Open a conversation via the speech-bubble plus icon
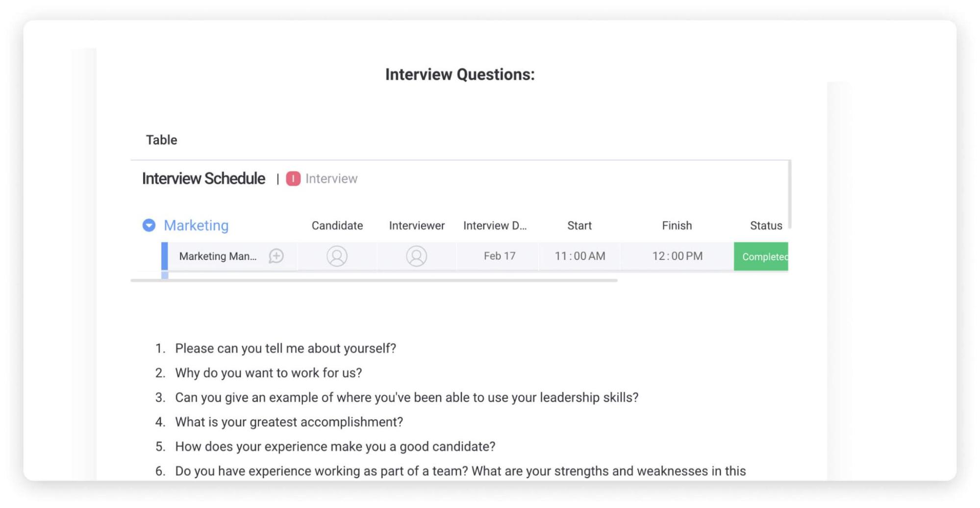 click(276, 255)
